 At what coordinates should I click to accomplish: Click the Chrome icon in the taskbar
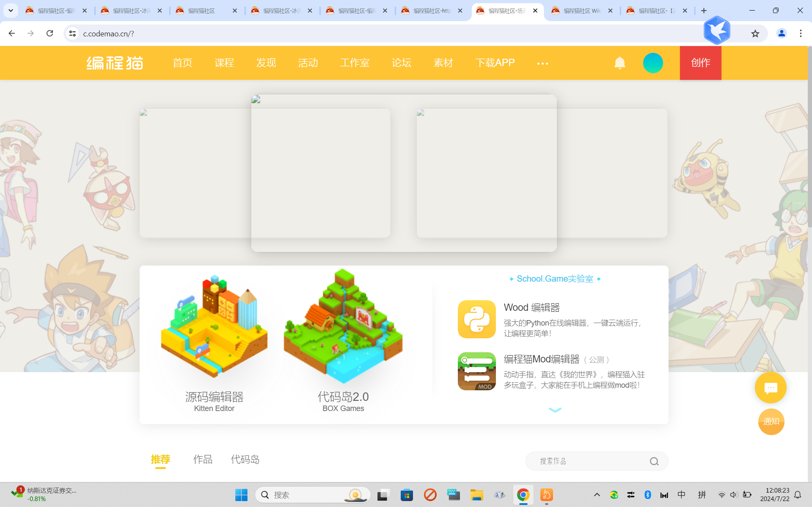point(523,495)
